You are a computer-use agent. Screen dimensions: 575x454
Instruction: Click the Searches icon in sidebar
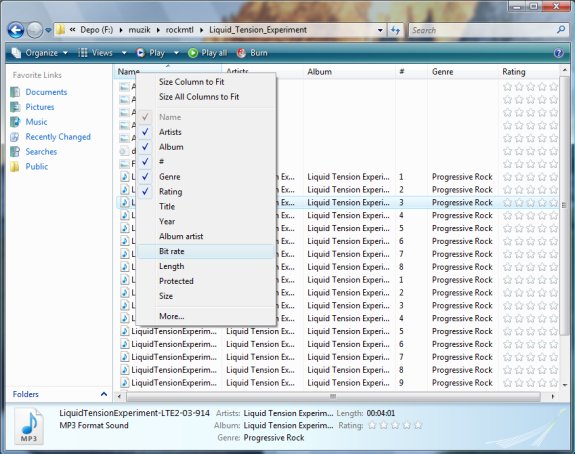click(15, 151)
